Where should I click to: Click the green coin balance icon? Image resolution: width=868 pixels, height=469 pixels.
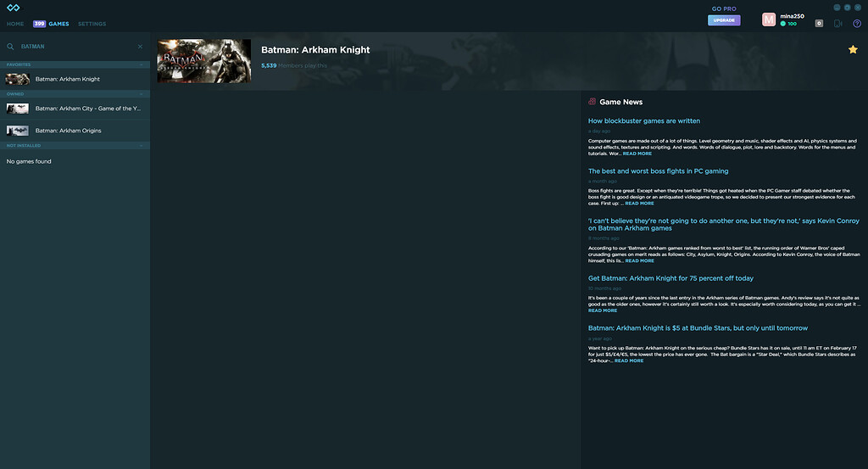coord(783,24)
